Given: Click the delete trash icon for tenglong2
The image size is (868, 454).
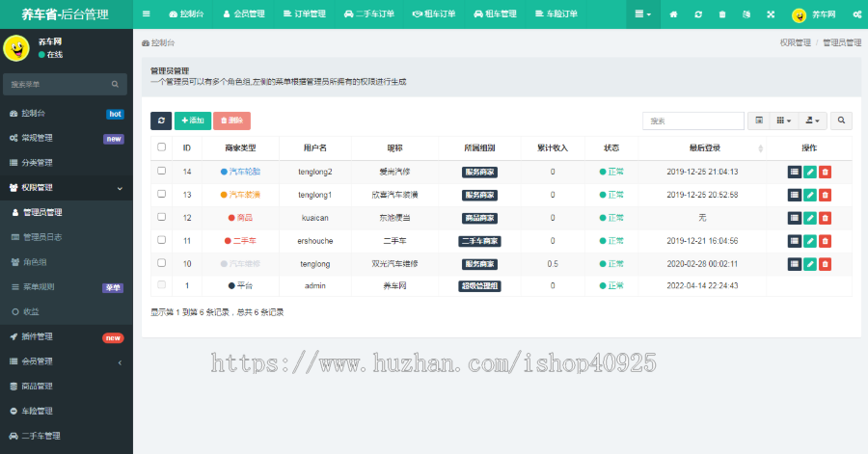Looking at the screenshot, I should tap(825, 172).
